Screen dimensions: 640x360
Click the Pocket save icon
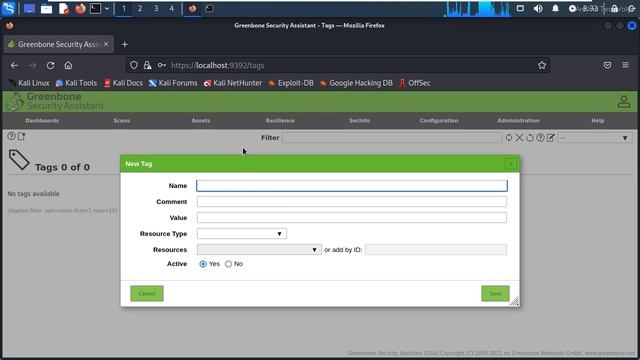(607, 65)
